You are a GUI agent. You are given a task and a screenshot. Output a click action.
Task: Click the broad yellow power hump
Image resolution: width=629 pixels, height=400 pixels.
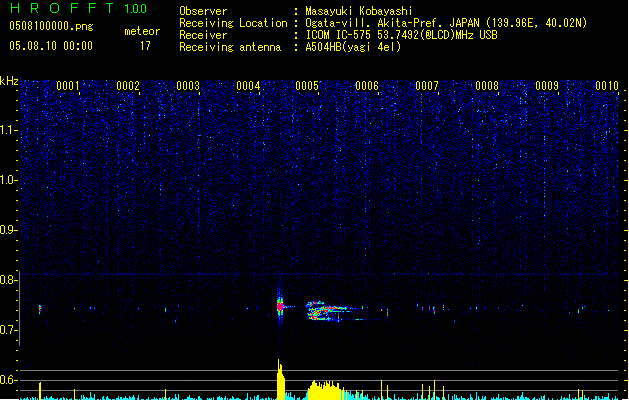click(x=325, y=390)
